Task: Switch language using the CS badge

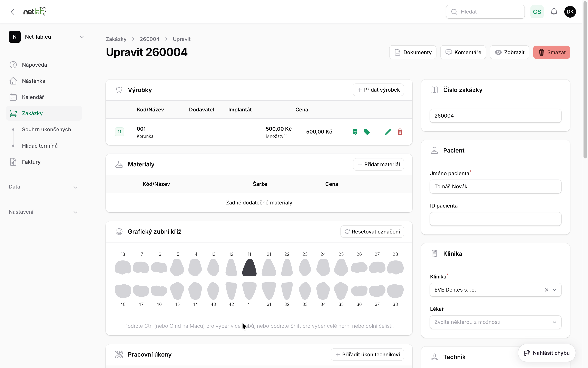Action: point(537,12)
